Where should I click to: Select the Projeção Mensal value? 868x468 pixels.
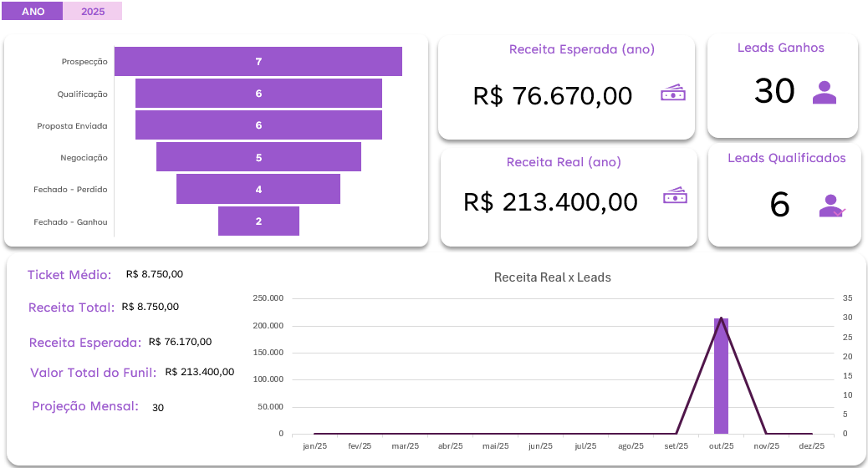click(x=158, y=408)
